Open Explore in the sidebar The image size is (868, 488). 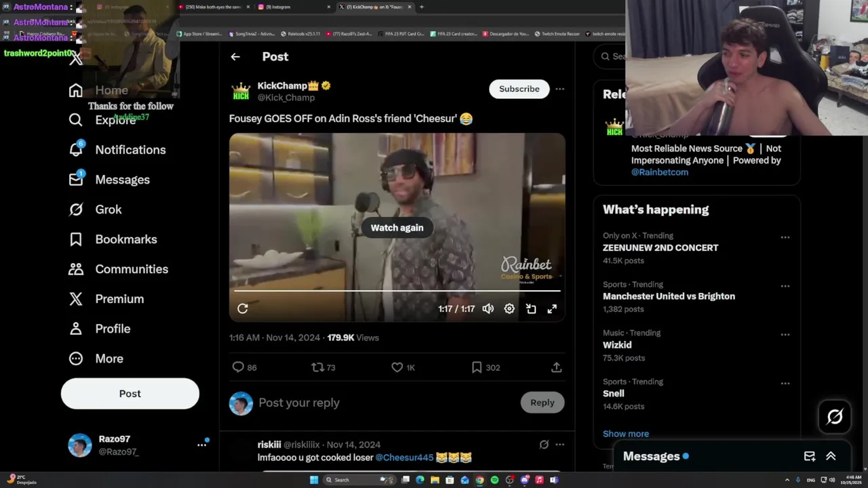pyautogui.click(x=102, y=120)
